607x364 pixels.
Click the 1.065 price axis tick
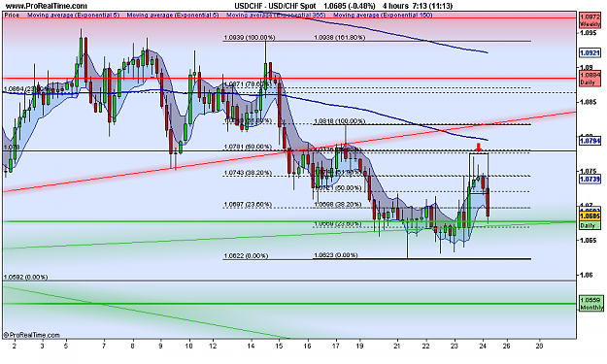589,240
